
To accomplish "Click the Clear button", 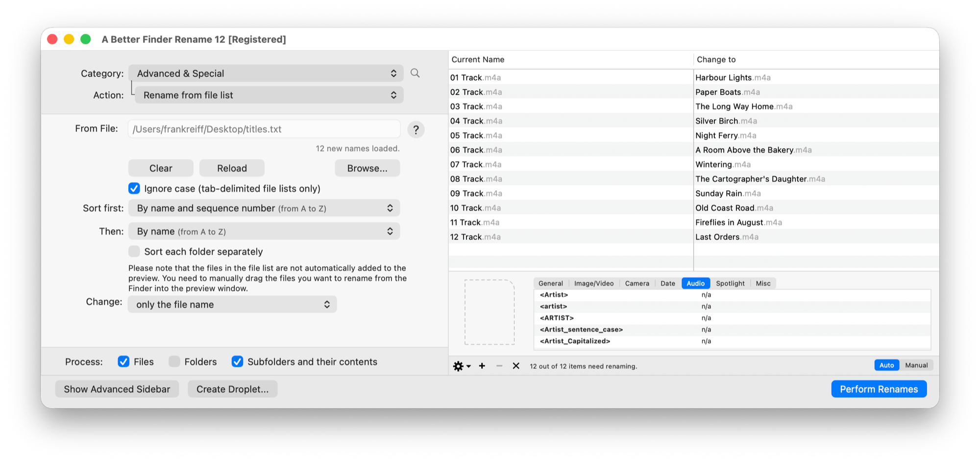I will (x=161, y=168).
